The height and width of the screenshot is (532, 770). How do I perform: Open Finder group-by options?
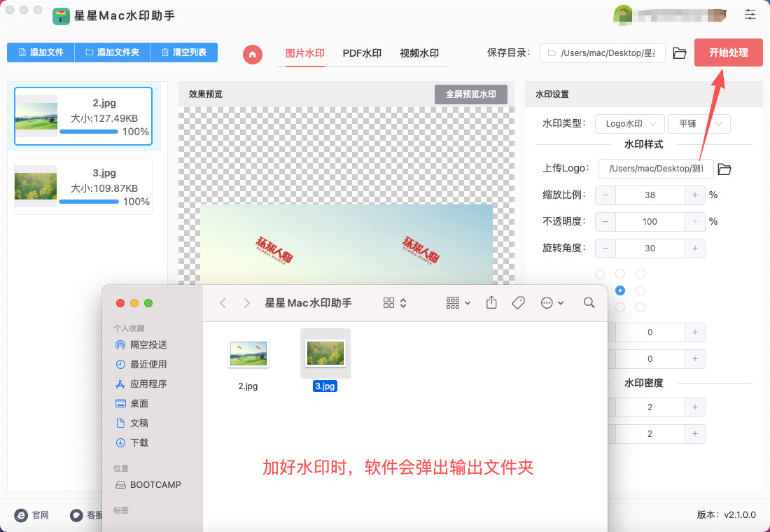coord(458,303)
